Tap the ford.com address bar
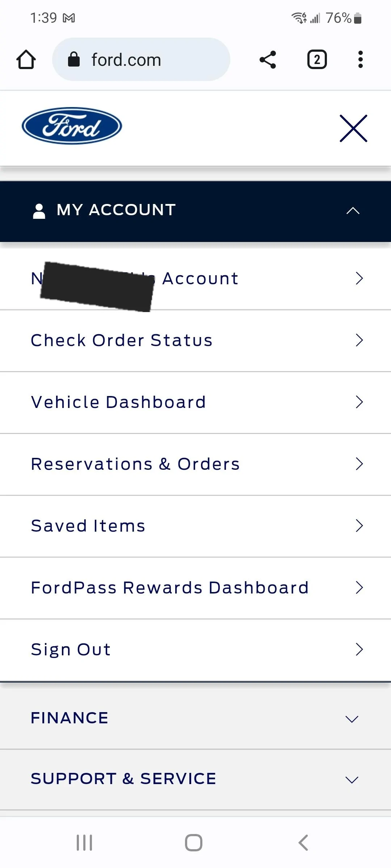 (x=141, y=60)
